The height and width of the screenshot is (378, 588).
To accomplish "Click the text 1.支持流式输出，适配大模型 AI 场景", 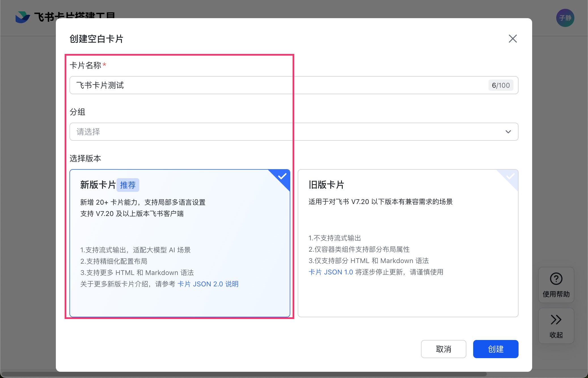I will (135, 250).
